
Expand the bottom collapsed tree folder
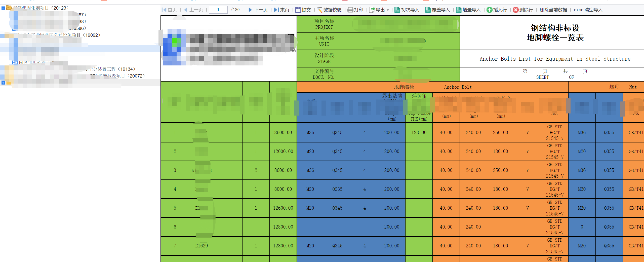click(x=3, y=83)
